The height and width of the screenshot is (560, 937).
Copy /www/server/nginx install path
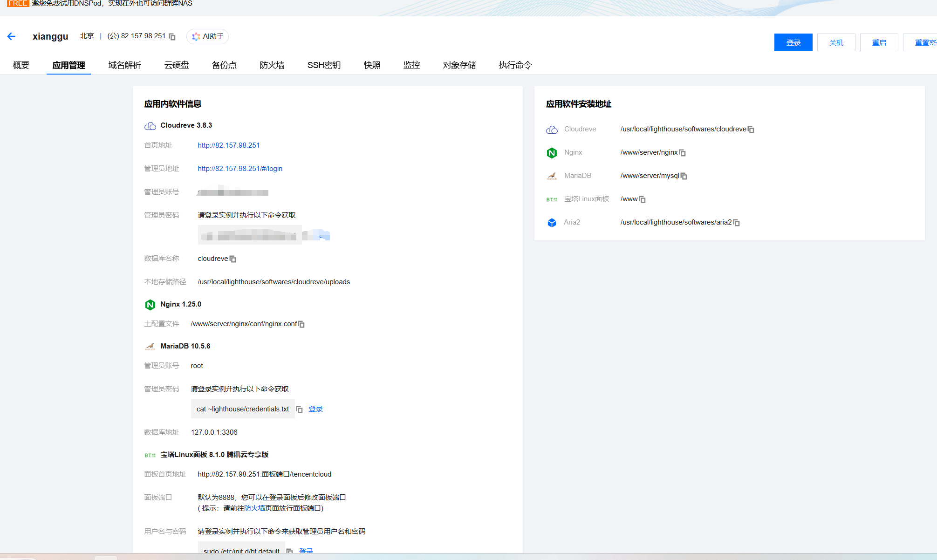click(x=683, y=153)
